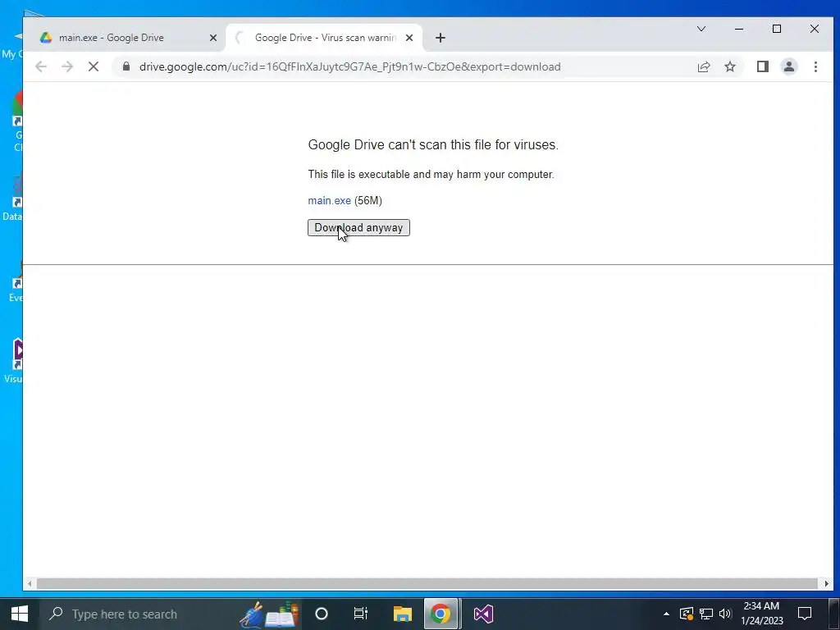The height and width of the screenshot is (630, 840).
Task: Select the Google Drive - Virus scan warning tab
Action: pos(325,38)
